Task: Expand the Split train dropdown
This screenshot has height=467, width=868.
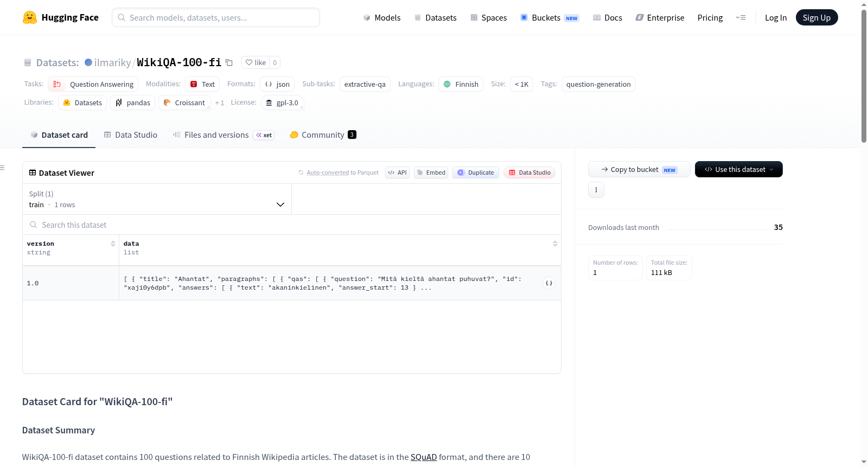Action: [157, 199]
